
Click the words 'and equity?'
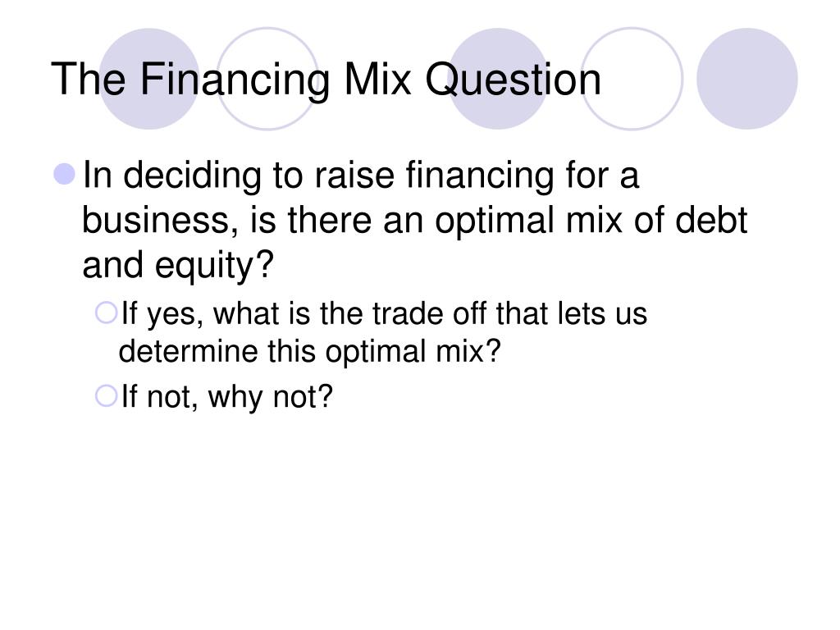click(x=178, y=267)
